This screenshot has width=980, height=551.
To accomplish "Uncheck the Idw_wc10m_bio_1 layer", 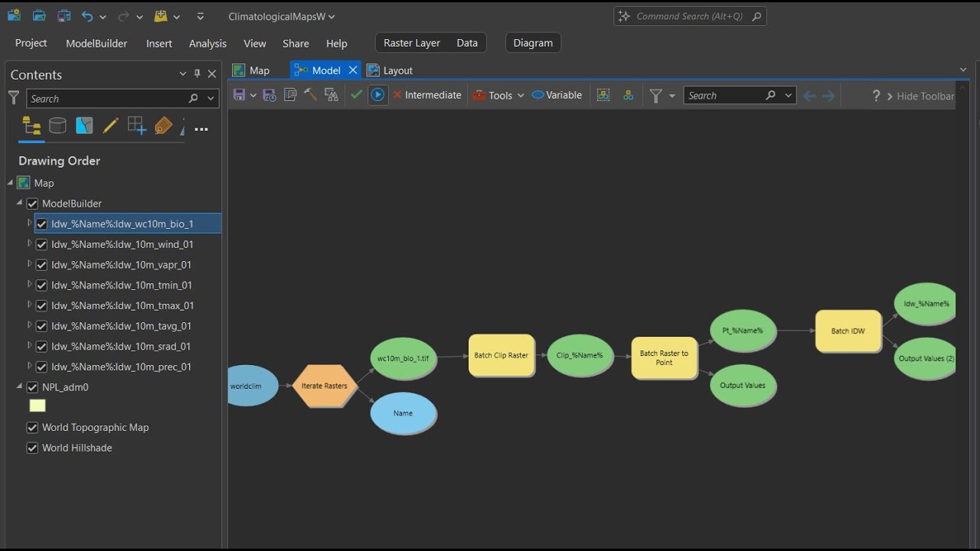I will pos(42,224).
